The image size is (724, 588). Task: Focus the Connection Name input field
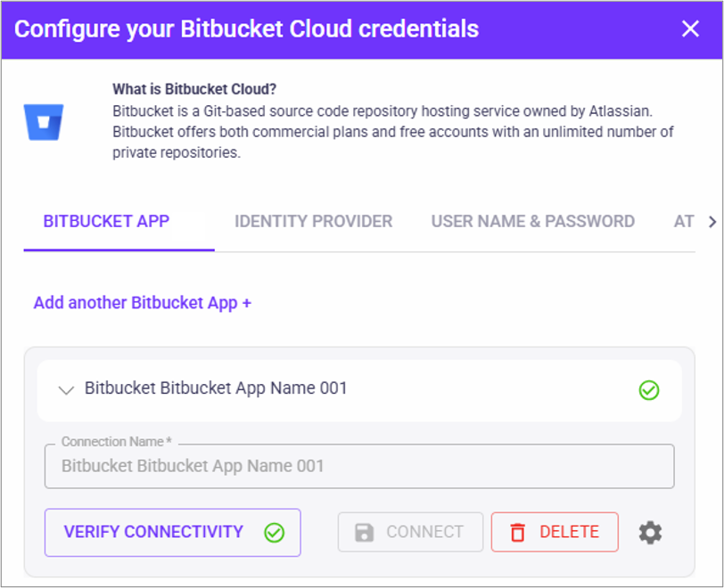359,466
